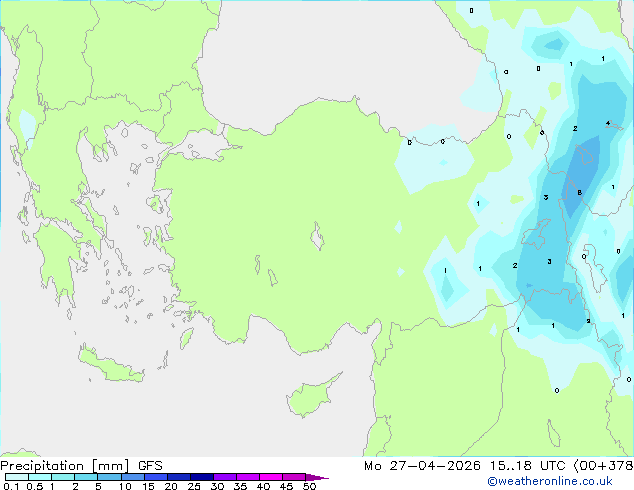
Task: Click the island of Crete on the map
Action: coord(110,365)
